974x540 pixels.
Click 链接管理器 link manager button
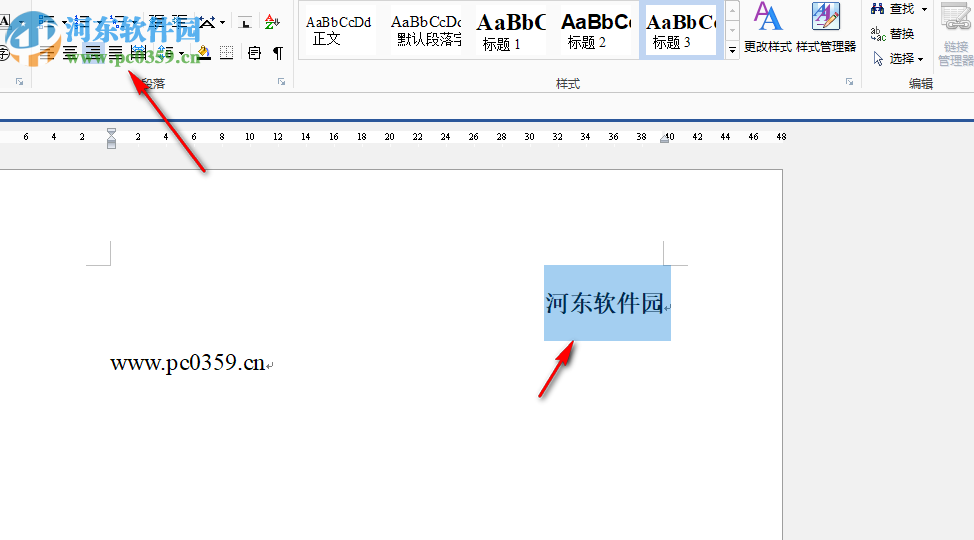click(955, 34)
